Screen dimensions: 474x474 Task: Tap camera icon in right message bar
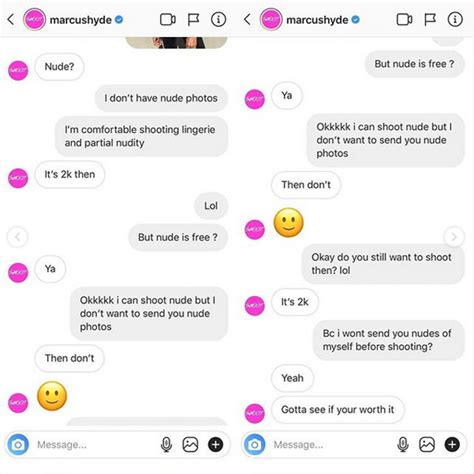click(255, 444)
